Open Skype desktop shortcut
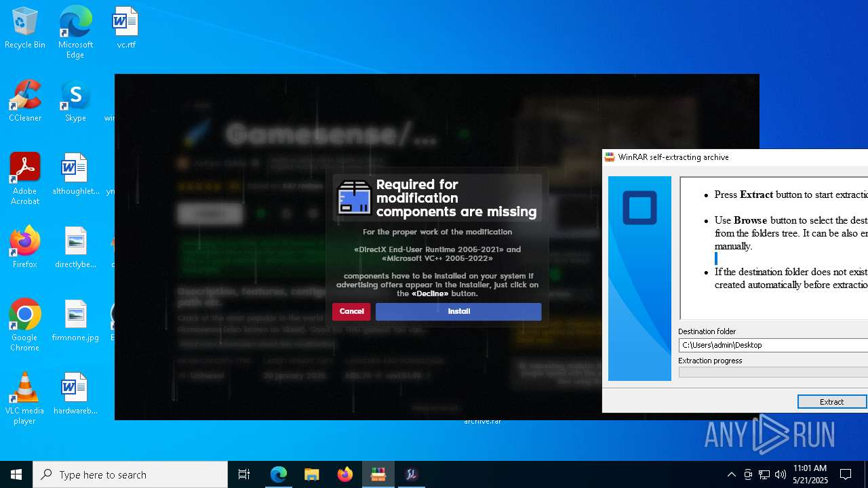 75,102
